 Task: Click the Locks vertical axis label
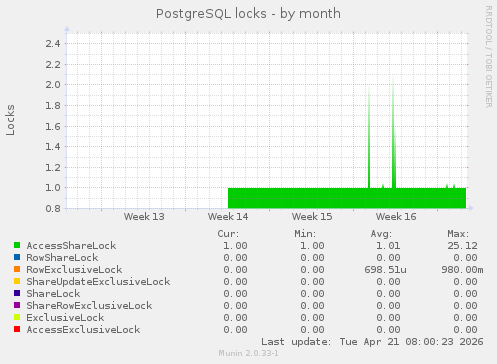10,120
